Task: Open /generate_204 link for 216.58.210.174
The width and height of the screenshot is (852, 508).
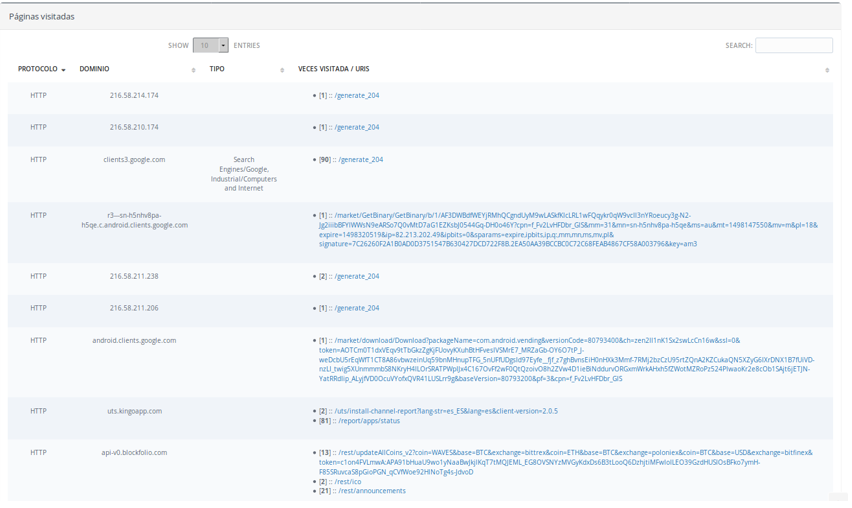Action: (357, 128)
